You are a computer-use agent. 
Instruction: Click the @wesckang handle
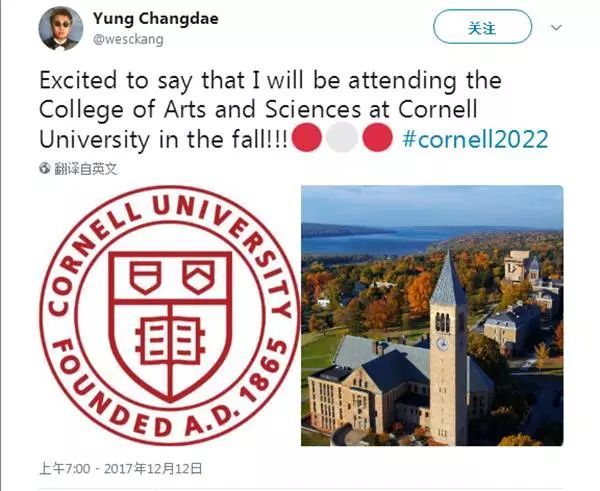tap(127, 39)
